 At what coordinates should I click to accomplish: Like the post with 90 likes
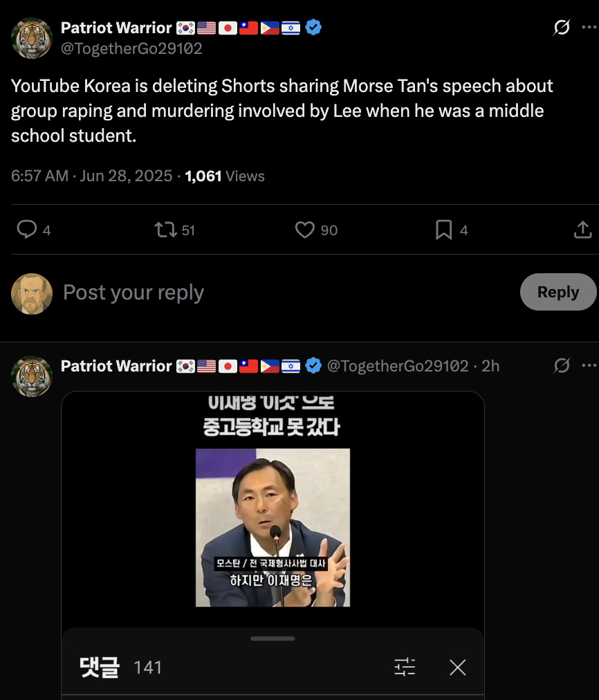tap(305, 230)
